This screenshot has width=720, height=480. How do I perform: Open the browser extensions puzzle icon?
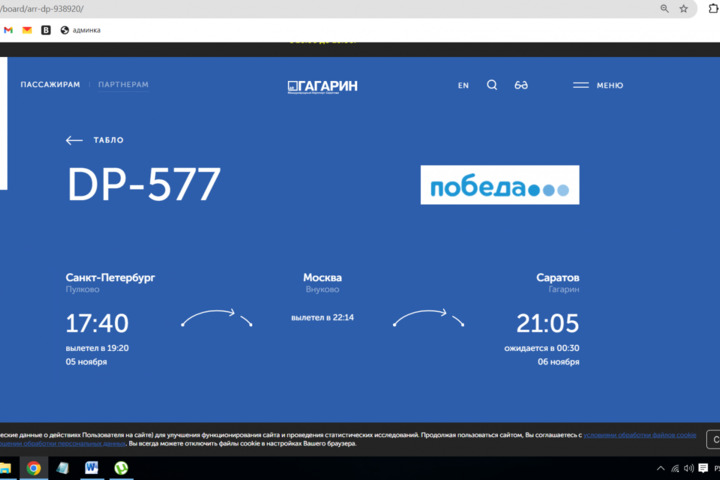pos(712,8)
